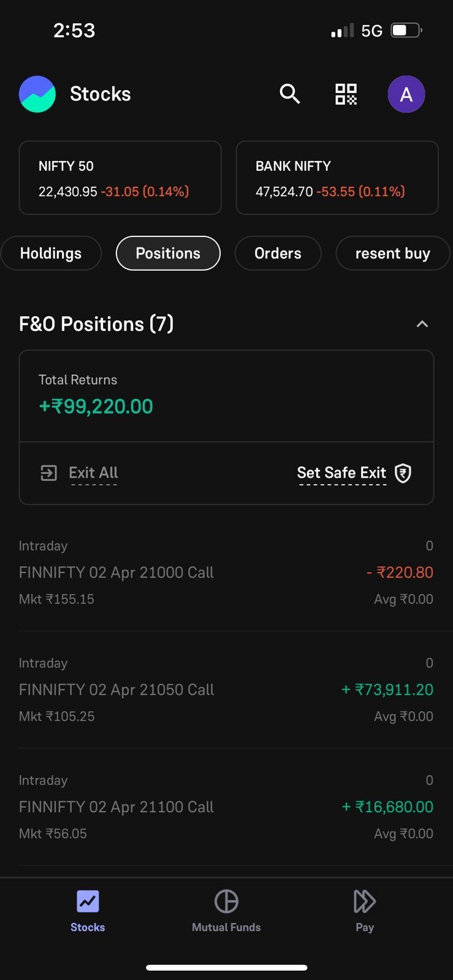Collapse the F&O Positions section
Image resolution: width=453 pixels, height=980 pixels.
[x=422, y=324]
